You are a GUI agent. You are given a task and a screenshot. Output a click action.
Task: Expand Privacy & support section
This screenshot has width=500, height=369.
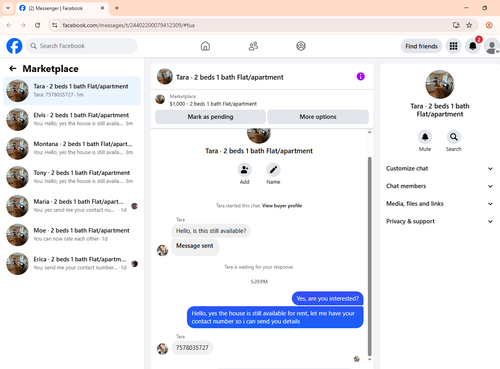pos(440,221)
